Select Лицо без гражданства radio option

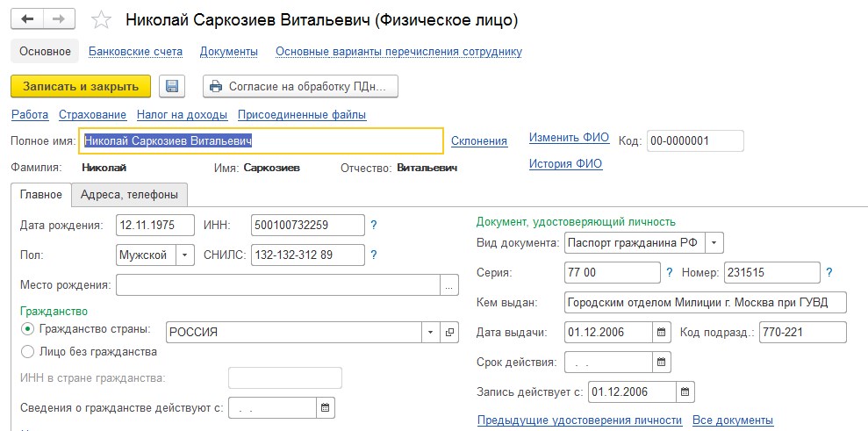tap(27, 351)
